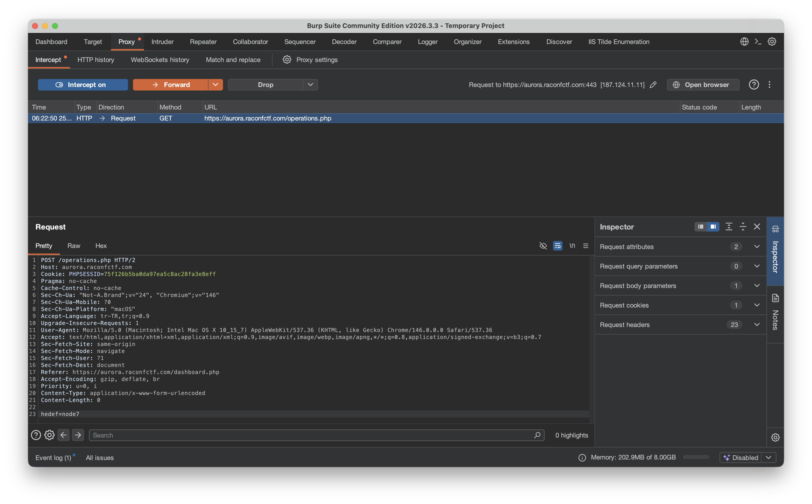Viewport: 812px width, 504px height.
Task: Open the Dashboard tab
Action: (51, 42)
